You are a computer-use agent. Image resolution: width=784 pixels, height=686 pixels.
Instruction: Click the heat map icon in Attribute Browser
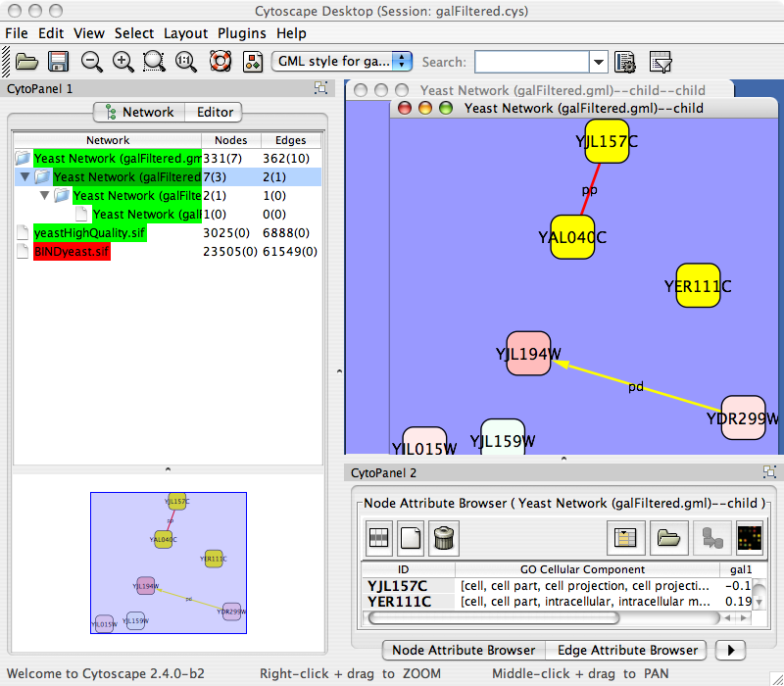coord(750,537)
